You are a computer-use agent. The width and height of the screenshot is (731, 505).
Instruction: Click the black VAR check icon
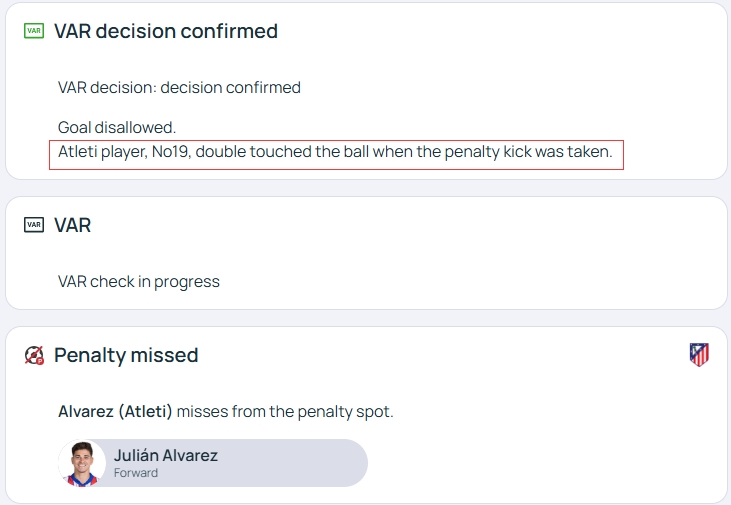point(34,225)
